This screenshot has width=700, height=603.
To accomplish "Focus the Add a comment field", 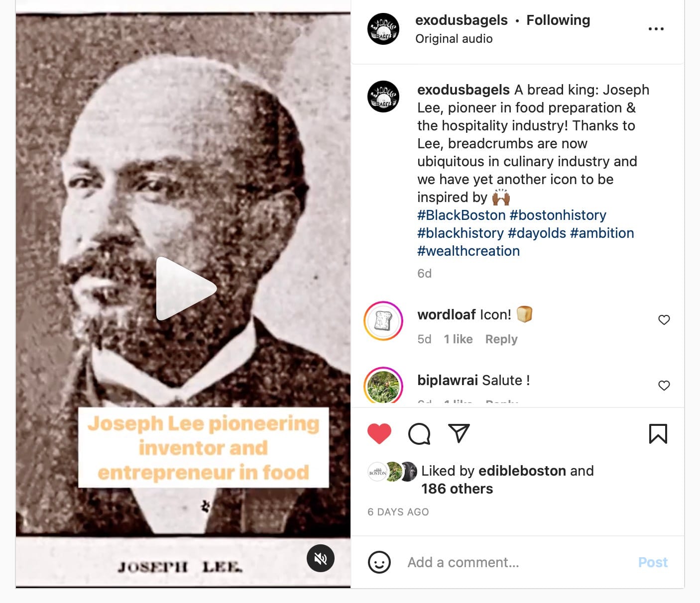I will coord(518,562).
